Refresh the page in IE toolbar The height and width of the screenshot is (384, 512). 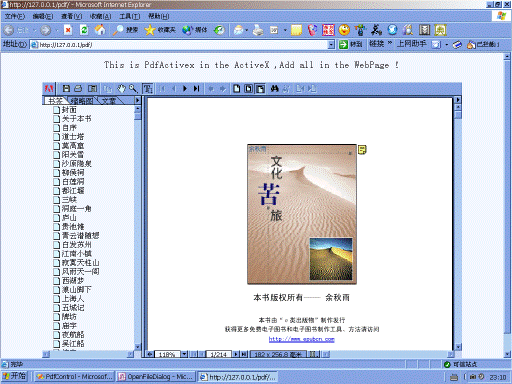coord(84,30)
